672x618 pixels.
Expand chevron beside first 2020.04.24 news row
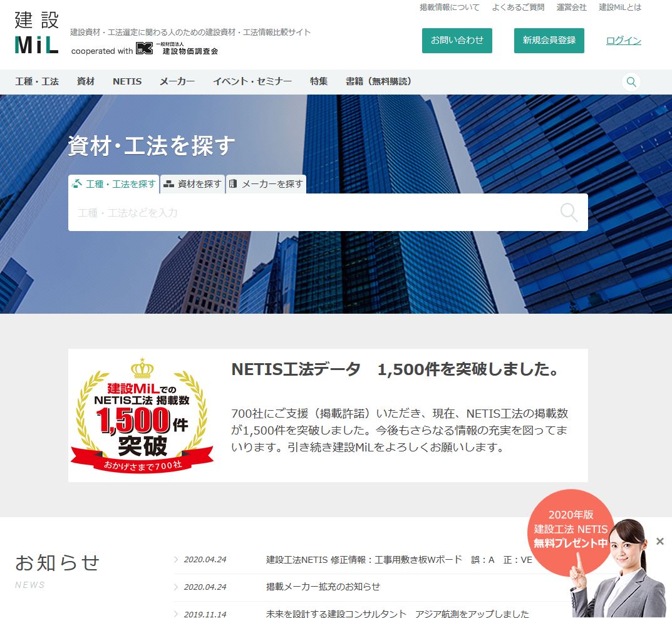pyautogui.click(x=176, y=560)
